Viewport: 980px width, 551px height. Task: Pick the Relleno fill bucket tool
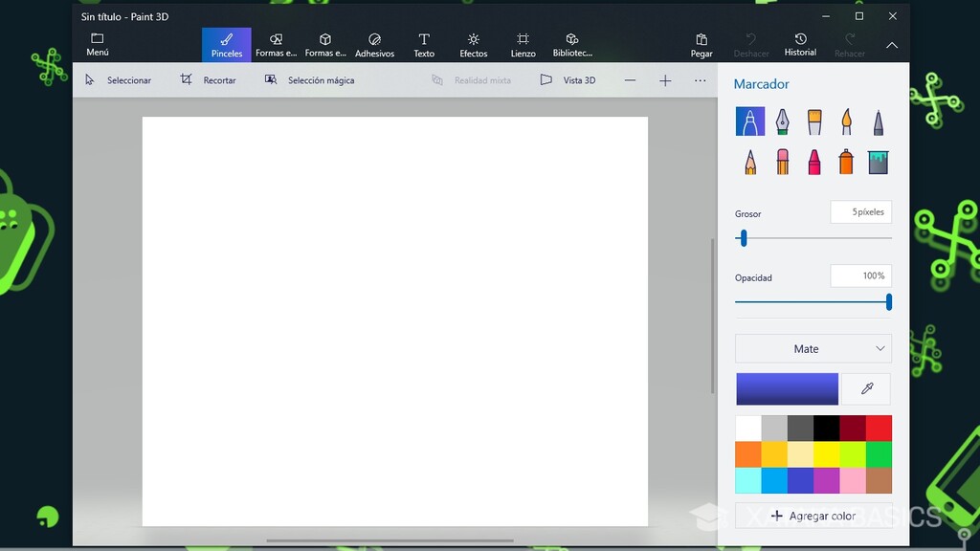(879, 161)
